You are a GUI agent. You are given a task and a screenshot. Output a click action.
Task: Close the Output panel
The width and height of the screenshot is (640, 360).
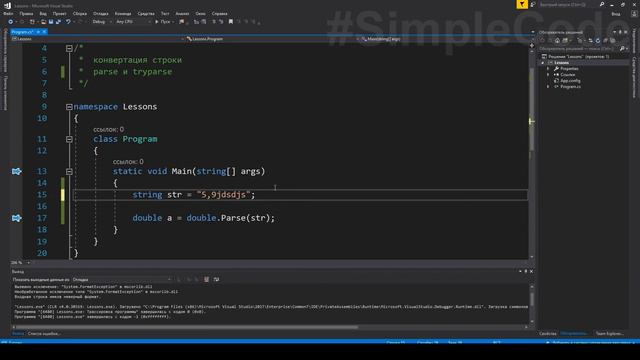point(531,271)
